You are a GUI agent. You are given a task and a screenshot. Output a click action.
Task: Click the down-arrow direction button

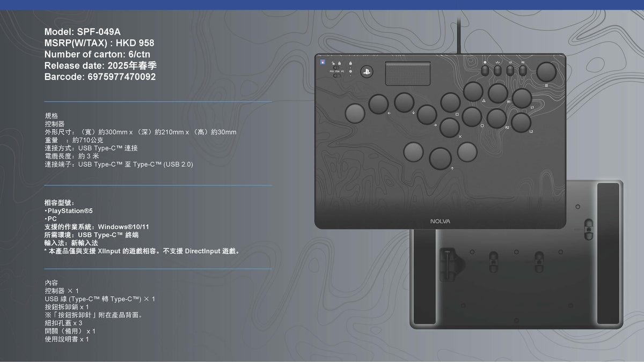[x=404, y=102]
